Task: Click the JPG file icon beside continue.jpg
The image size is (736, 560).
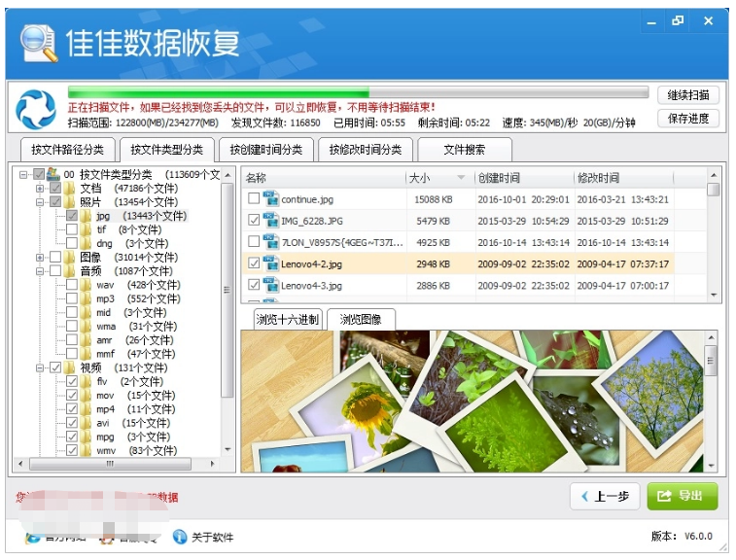Action: point(270,198)
